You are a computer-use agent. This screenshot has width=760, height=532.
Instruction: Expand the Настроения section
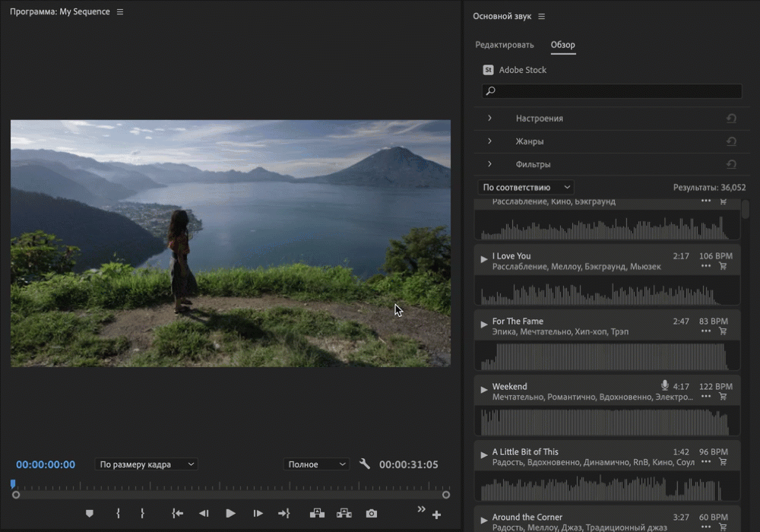pos(489,119)
